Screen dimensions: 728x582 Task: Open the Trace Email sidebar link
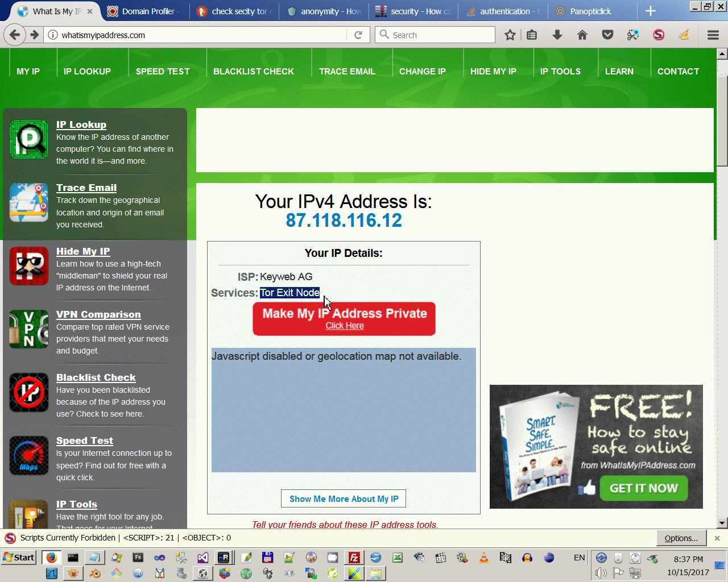[86, 188]
